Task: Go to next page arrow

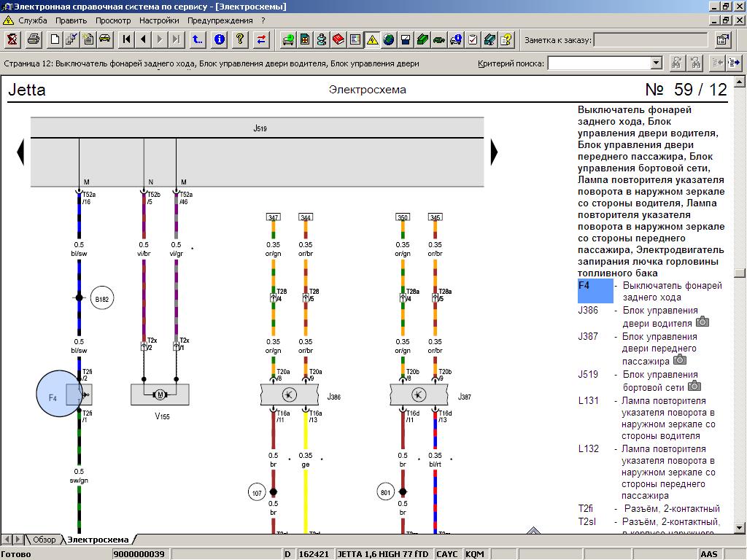Action: (x=160, y=39)
